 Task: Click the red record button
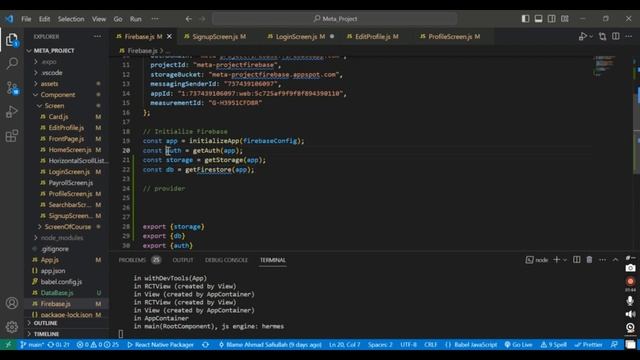click(x=630, y=281)
